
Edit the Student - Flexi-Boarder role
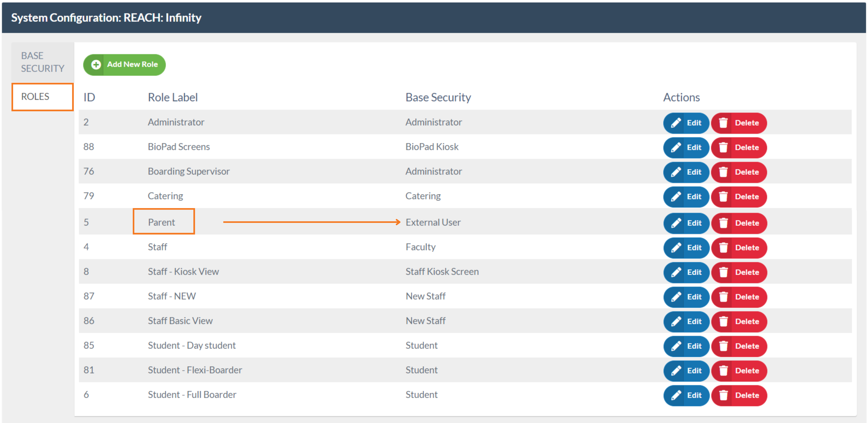pos(686,370)
